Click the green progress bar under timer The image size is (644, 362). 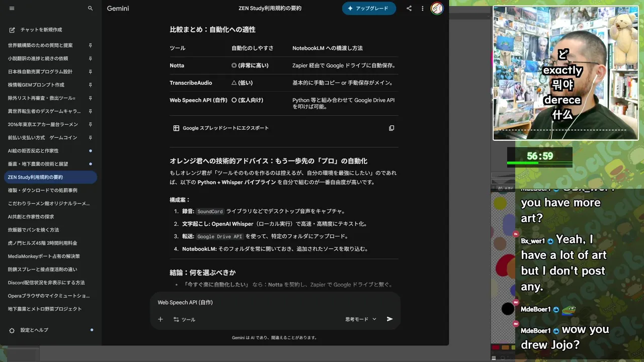[x=539, y=163]
